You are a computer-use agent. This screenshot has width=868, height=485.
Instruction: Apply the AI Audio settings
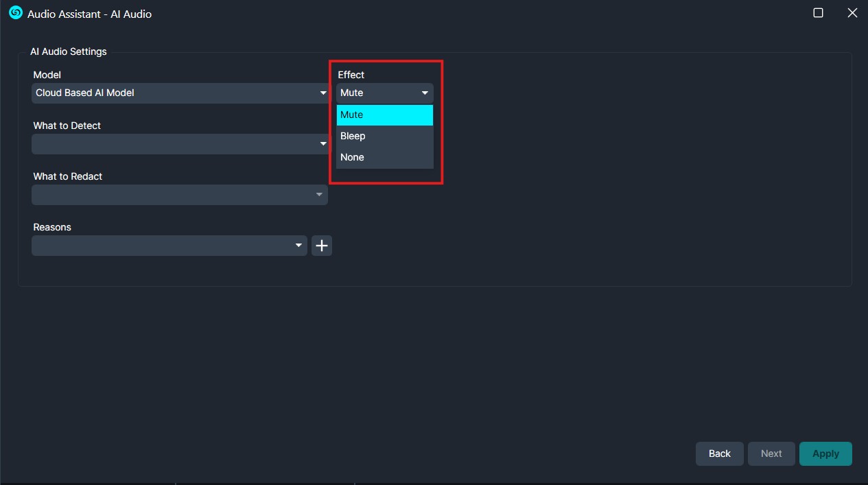point(825,453)
